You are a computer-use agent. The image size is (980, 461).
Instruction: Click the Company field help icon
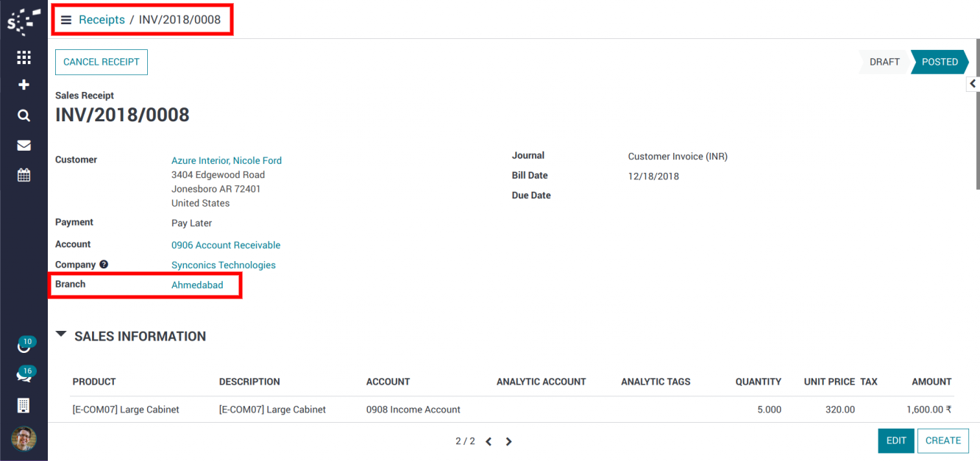[x=104, y=265]
